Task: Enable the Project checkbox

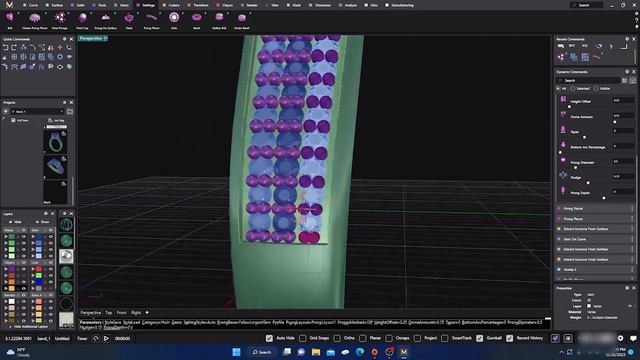Action: (x=417, y=338)
